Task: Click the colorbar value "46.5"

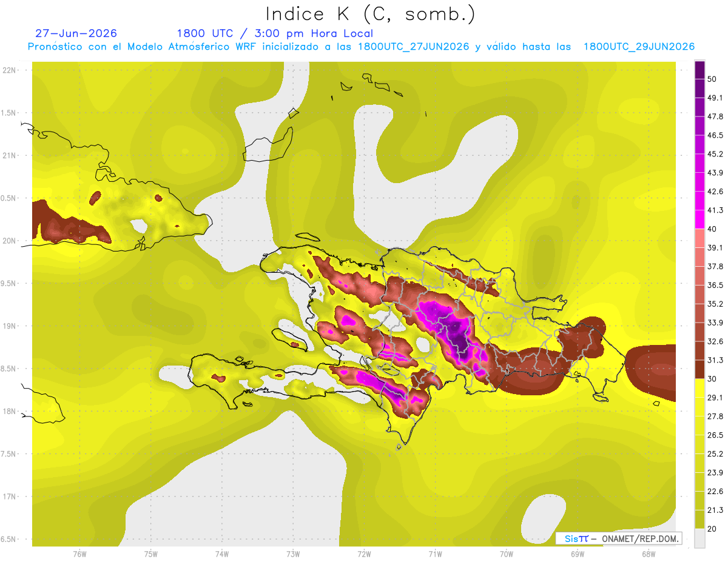Action: coord(716,135)
